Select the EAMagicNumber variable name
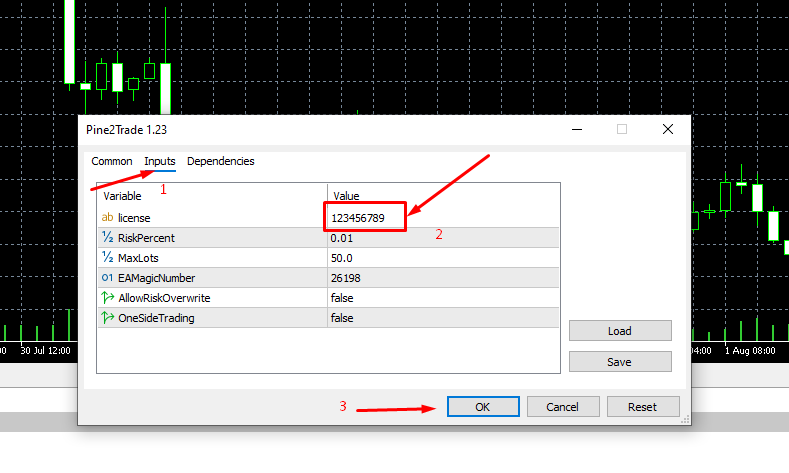Screen dimensions: 789x473 pos(156,278)
